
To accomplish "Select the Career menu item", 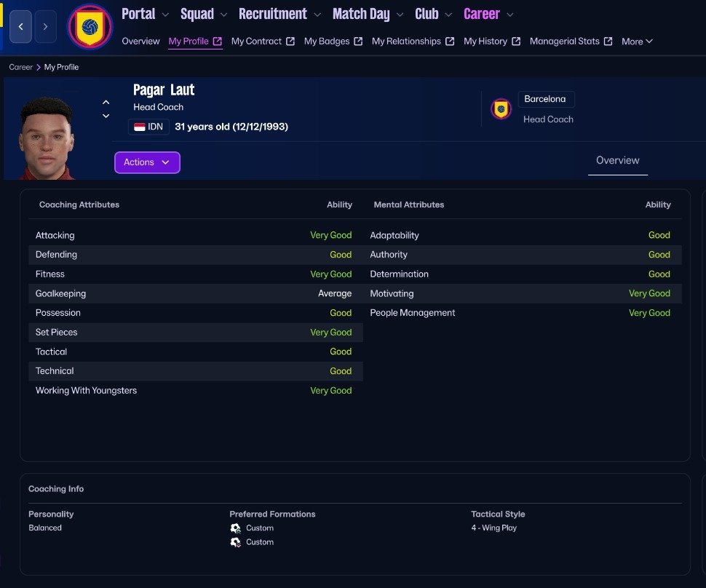I will tap(481, 14).
